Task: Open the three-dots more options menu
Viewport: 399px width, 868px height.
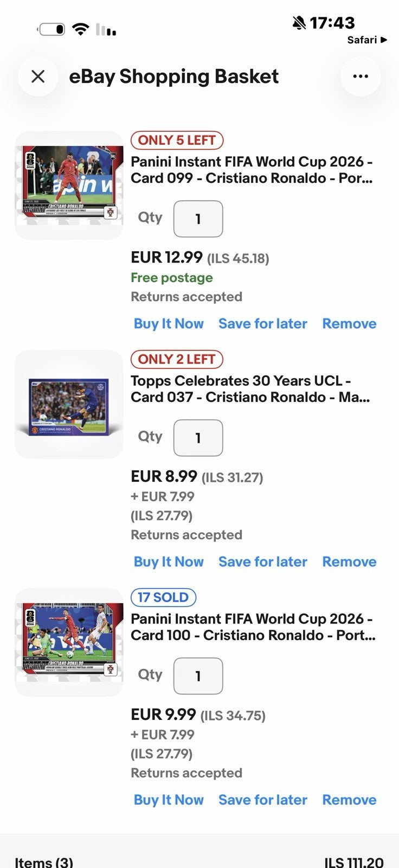Action: point(361,76)
